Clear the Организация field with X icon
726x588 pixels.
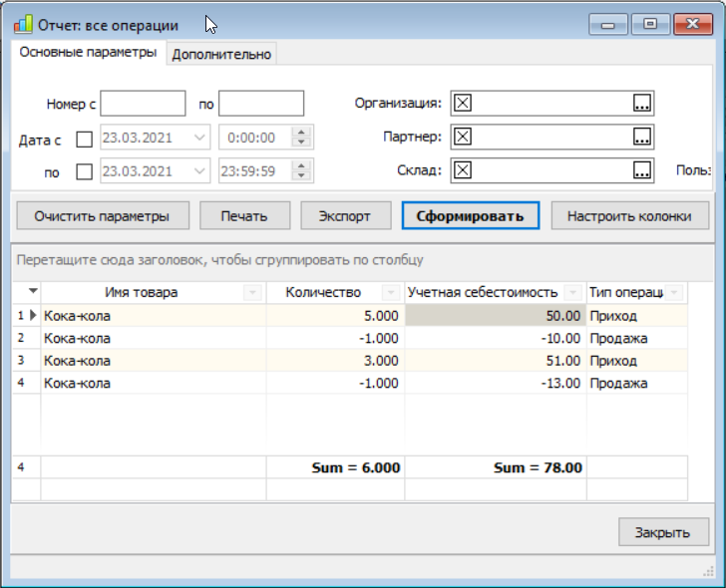click(463, 103)
